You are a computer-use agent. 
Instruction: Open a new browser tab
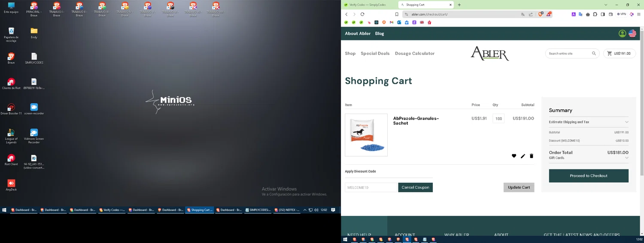459,5
